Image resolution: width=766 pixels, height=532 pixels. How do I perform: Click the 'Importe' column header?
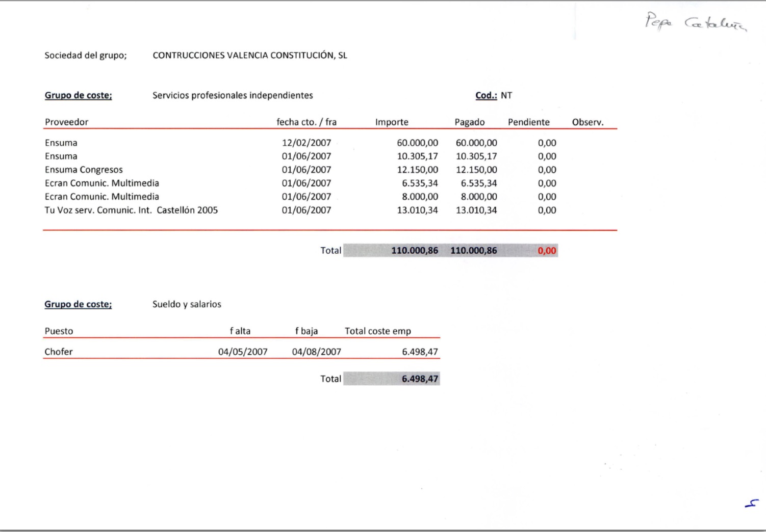click(391, 122)
